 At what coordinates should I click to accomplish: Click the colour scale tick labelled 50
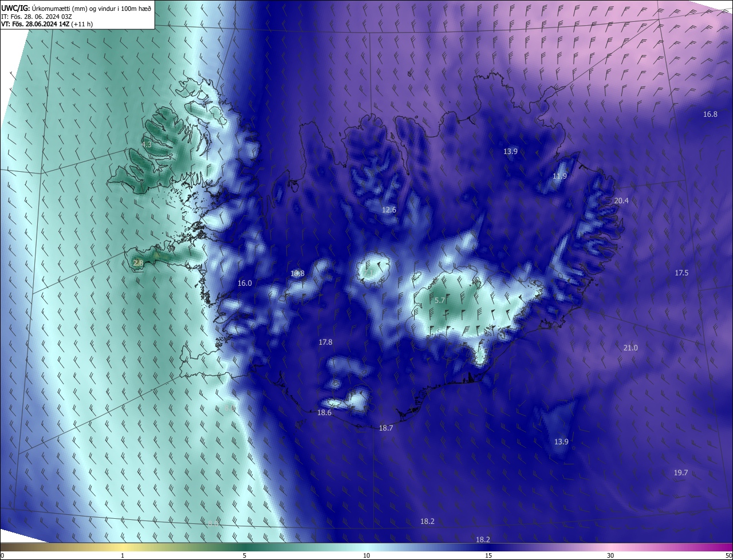click(728, 555)
